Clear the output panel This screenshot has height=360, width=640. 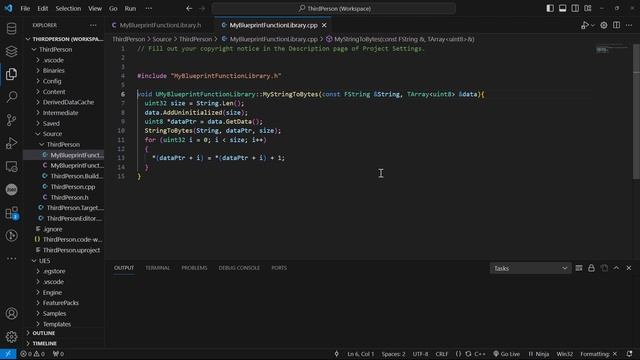(579, 268)
